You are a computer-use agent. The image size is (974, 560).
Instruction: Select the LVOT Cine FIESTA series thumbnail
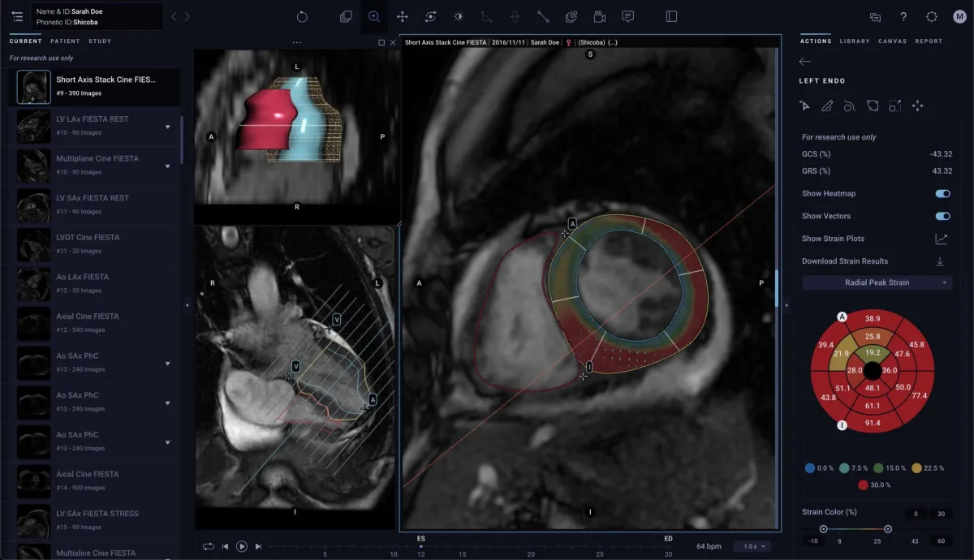pyautogui.click(x=34, y=244)
